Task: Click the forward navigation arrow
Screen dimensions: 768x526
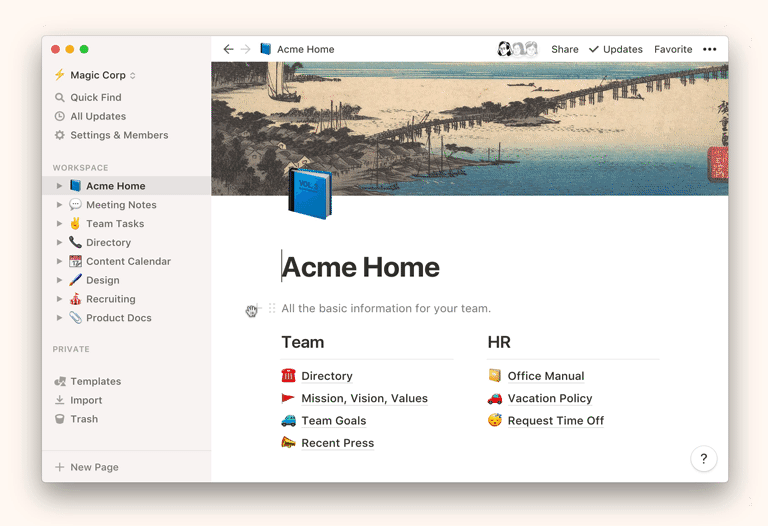Action: (x=246, y=49)
